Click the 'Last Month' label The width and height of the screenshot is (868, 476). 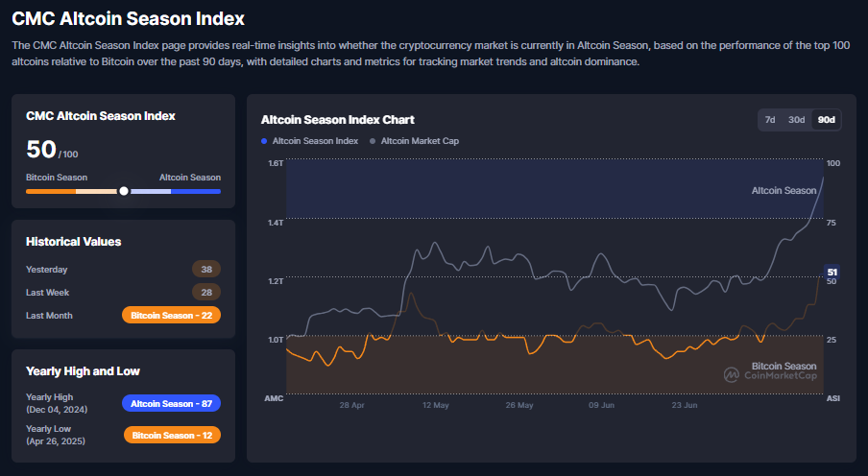[x=49, y=316]
